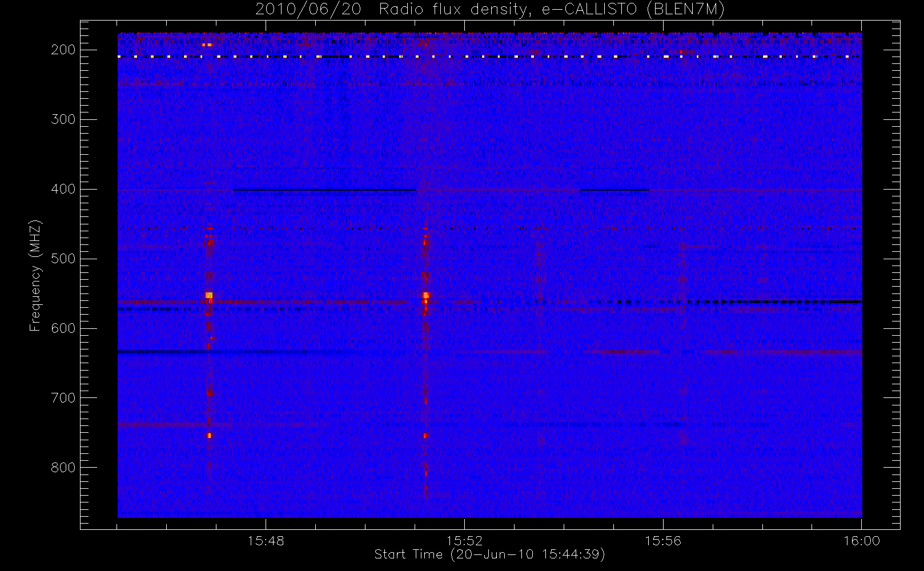This screenshot has height=571, width=924.
Task: Click the 15:56 time tick label
Action: coord(663,541)
